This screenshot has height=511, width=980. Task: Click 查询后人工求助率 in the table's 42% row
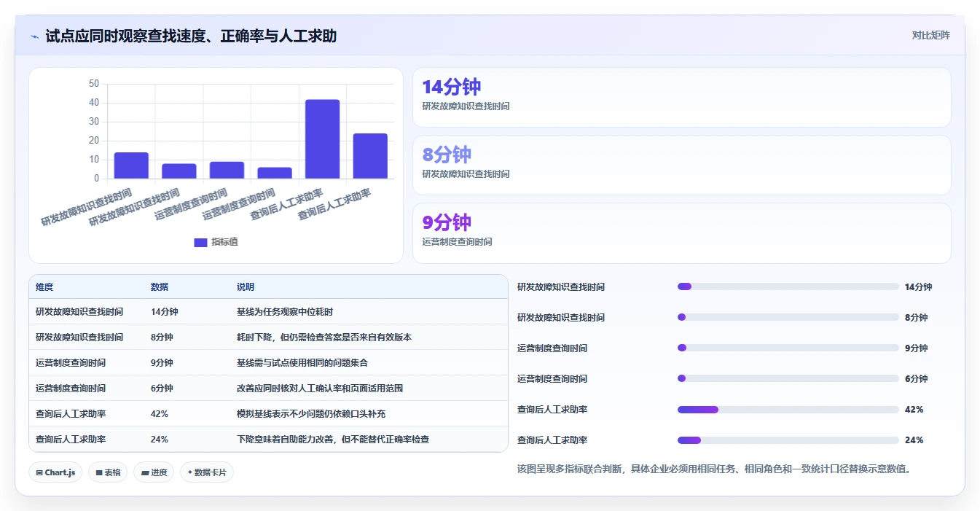[71, 414]
